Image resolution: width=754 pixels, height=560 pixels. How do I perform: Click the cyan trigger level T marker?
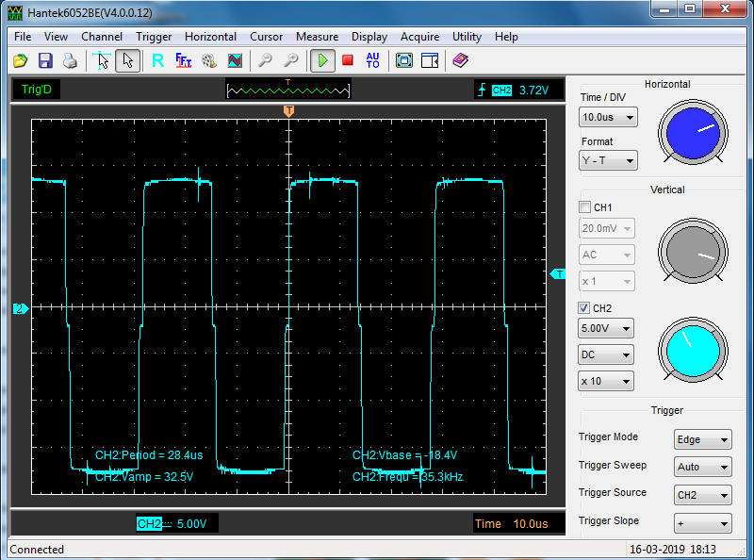click(x=558, y=274)
